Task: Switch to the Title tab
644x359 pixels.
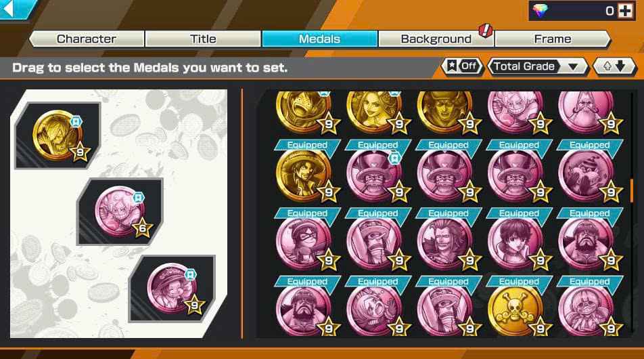Action: tap(203, 39)
